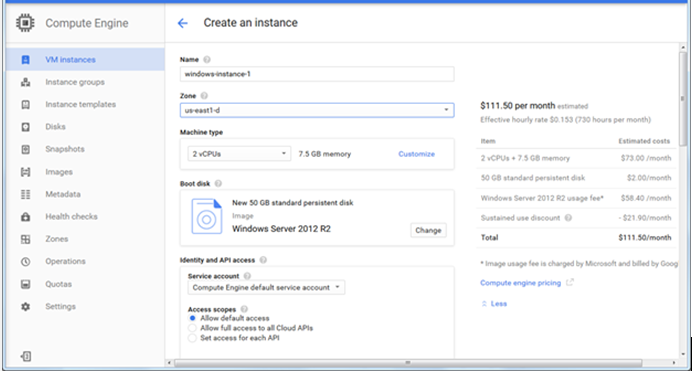Open Zones in the sidebar
The height and width of the screenshot is (372, 692).
tap(56, 239)
